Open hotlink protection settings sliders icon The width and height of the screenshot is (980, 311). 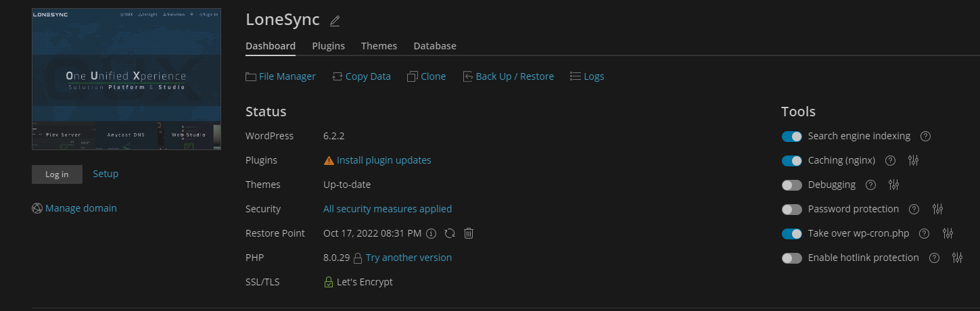tap(957, 258)
